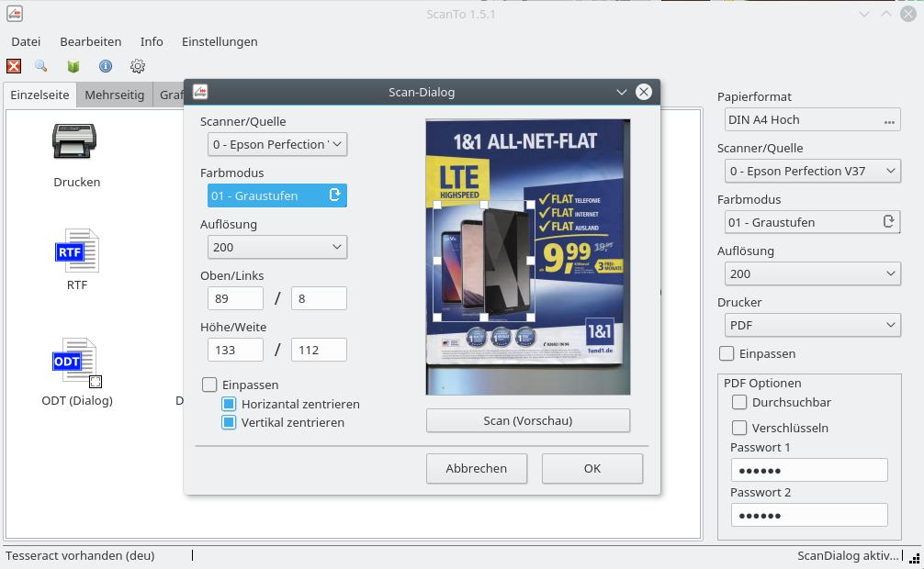Enable Einpassen checkbox in right panel
The height and width of the screenshot is (569, 924).
(x=727, y=353)
